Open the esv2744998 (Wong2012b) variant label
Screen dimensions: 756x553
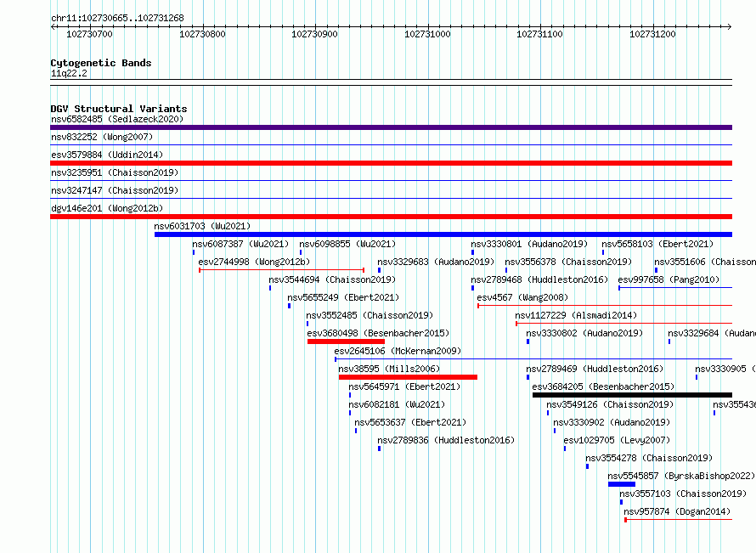click(254, 262)
